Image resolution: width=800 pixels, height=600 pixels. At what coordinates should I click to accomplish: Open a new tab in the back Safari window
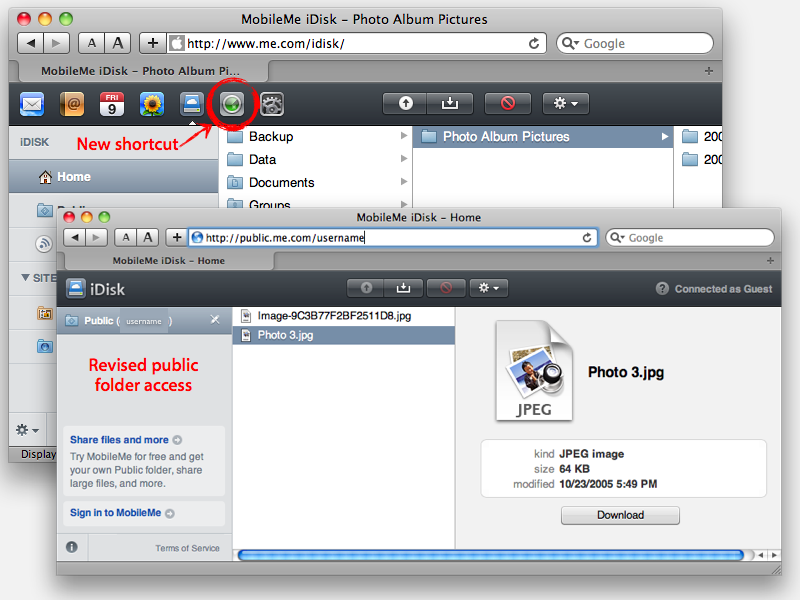click(x=709, y=71)
